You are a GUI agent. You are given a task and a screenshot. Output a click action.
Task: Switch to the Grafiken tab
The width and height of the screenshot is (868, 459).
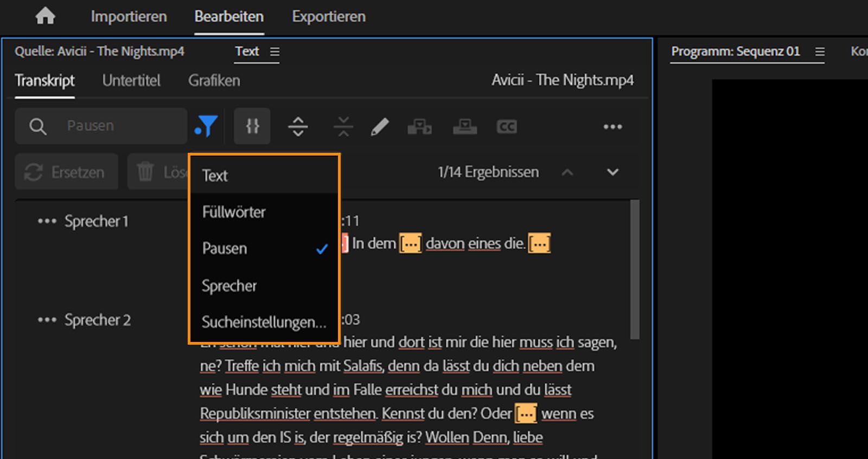(x=214, y=81)
